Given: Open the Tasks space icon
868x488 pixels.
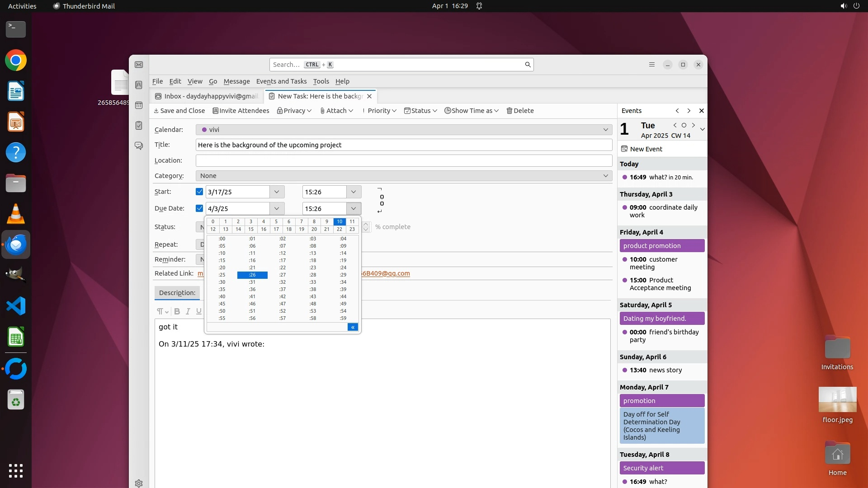Looking at the screenshot, I should tap(139, 126).
